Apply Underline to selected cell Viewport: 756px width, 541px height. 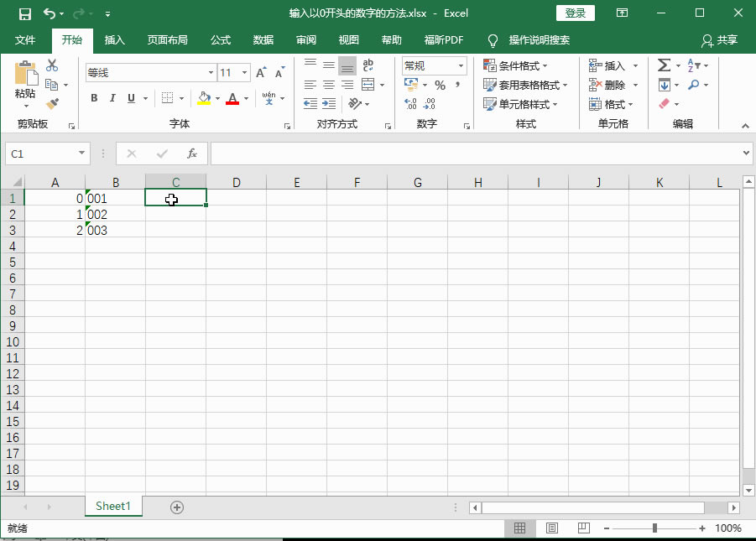tap(131, 98)
